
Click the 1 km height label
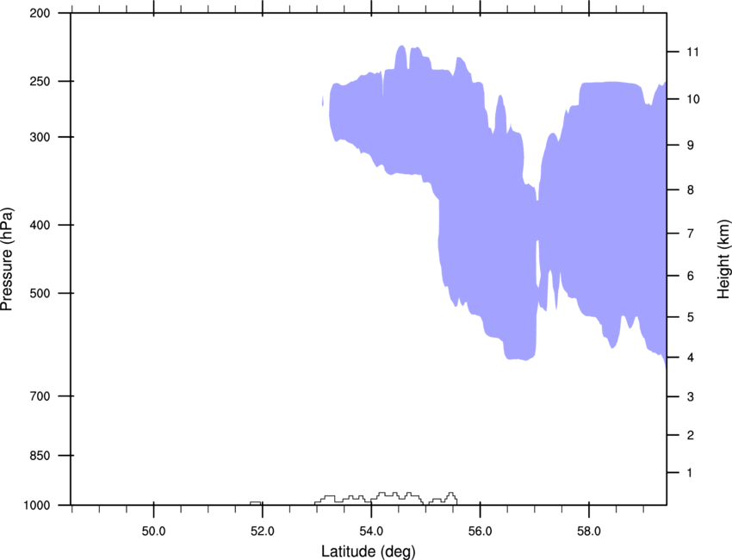(690, 473)
